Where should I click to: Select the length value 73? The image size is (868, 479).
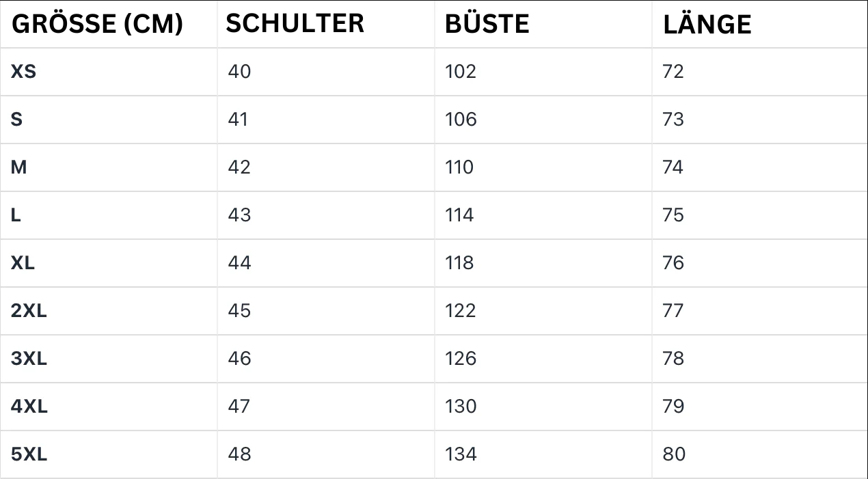673,119
